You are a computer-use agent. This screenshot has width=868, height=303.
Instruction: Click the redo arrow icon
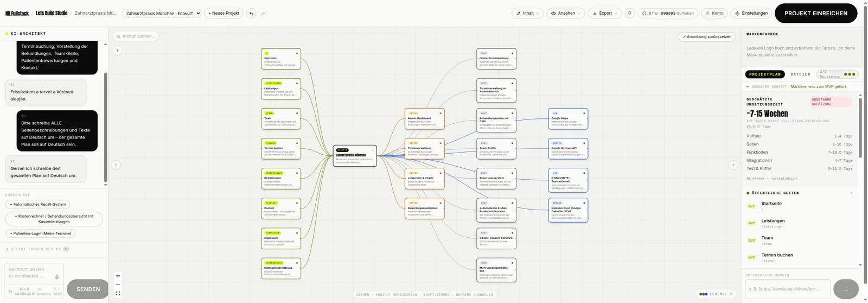point(263,13)
